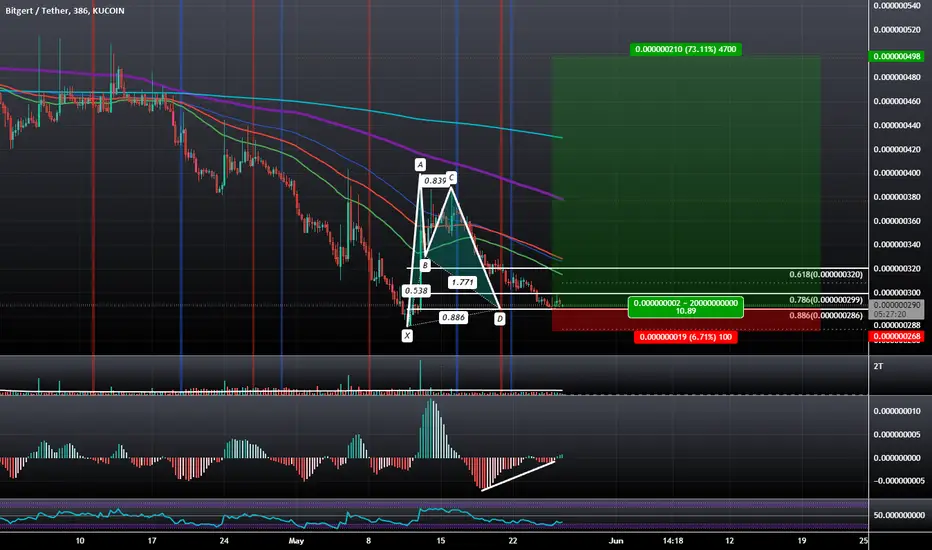Image resolution: width=932 pixels, height=550 pixels.
Task: Click the 05:27:20 bar countdown timer
Action: (890, 314)
